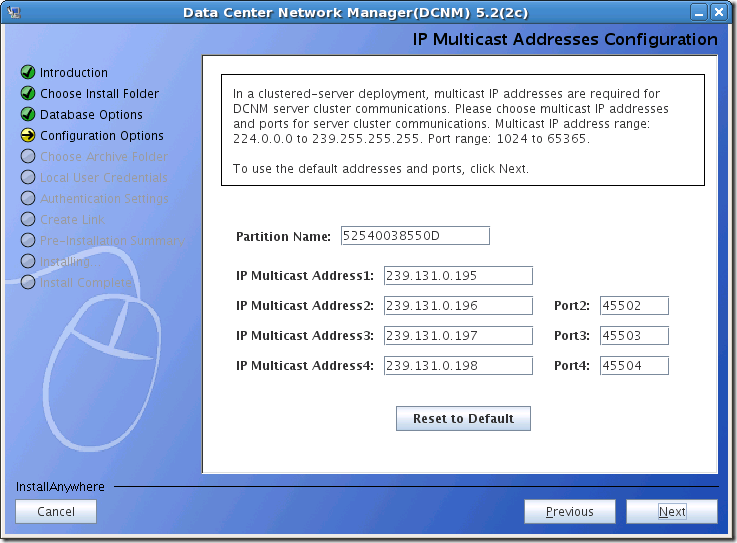Click the installer icon in title bar
This screenshot has width=737, height=543.
pos(14,12)
